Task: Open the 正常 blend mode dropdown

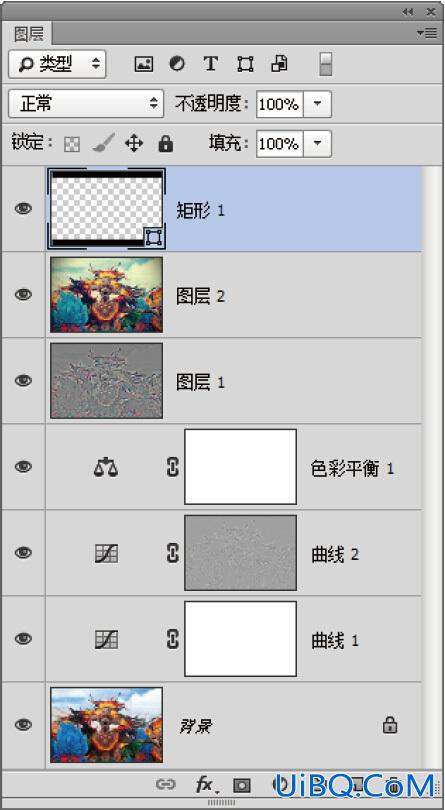Action: (x=86, y=104)
